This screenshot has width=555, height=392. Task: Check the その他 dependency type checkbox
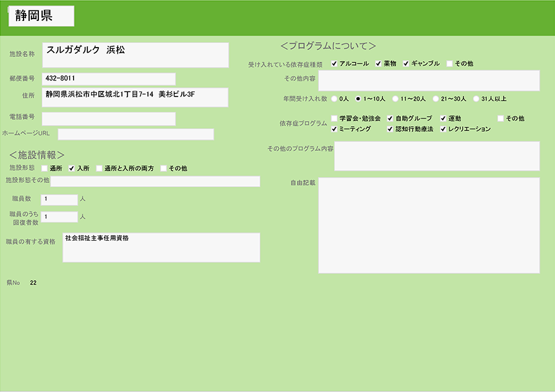click(x=450, y=64)
